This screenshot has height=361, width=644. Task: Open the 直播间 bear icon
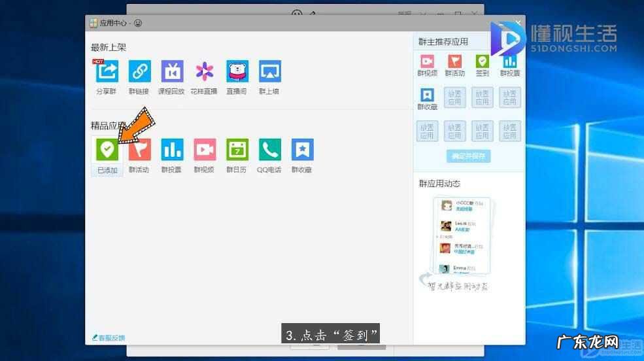click(237, 71)
